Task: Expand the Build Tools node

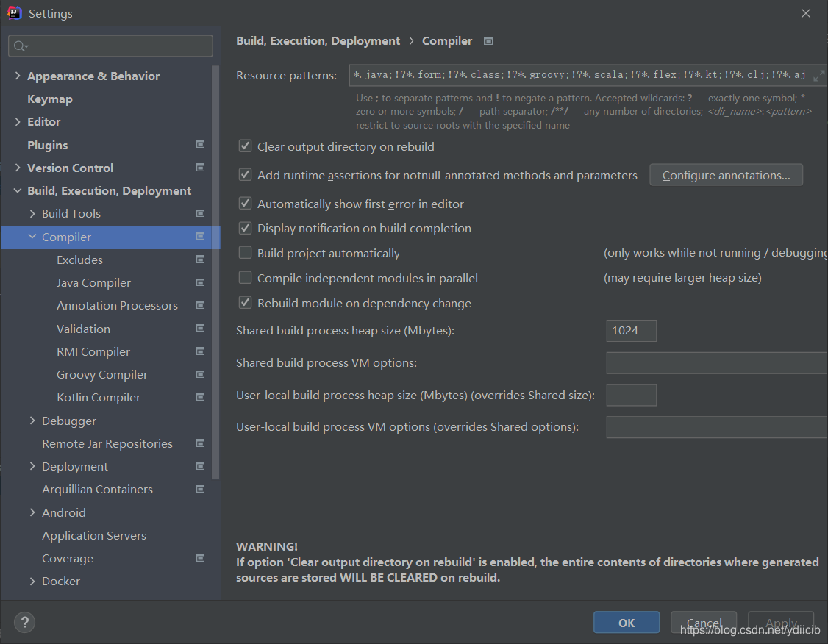Action: (x=32, y=213)
